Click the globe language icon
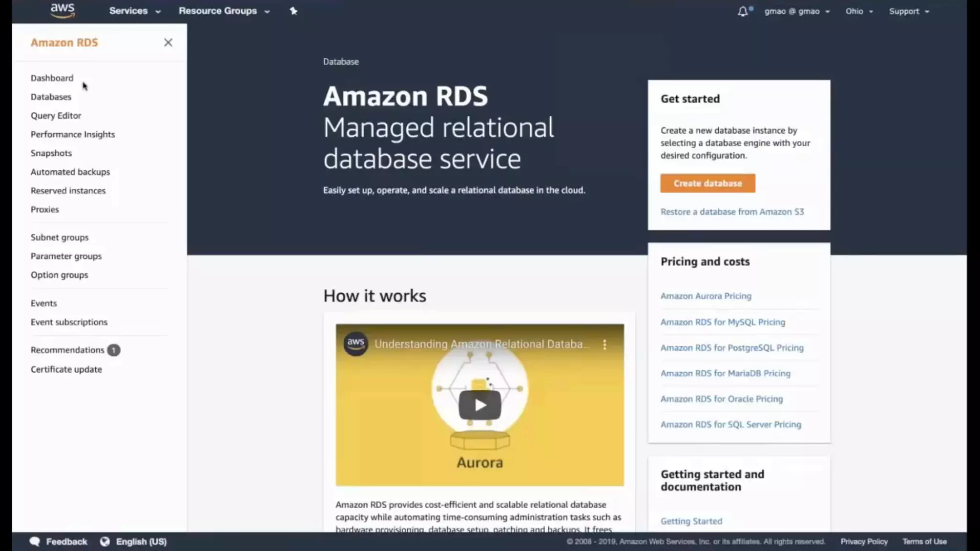The image size is (980, 551). tap(105, 541)
